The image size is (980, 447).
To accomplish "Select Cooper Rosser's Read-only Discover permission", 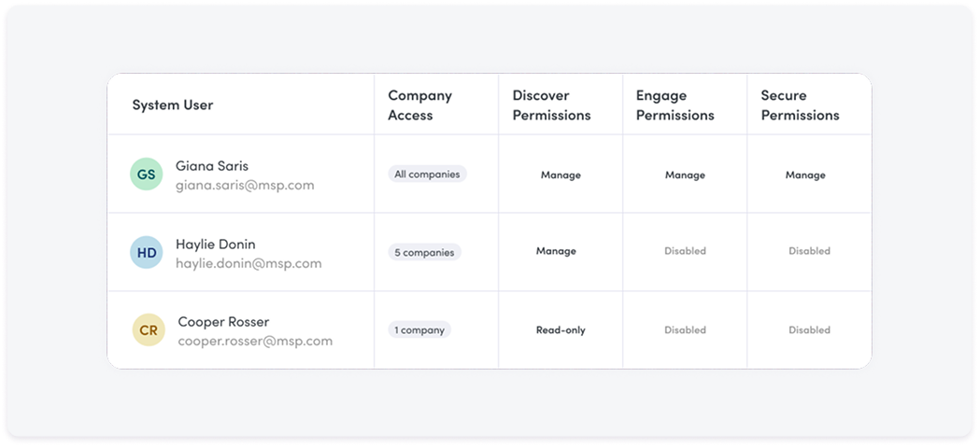I will point(561,330).
